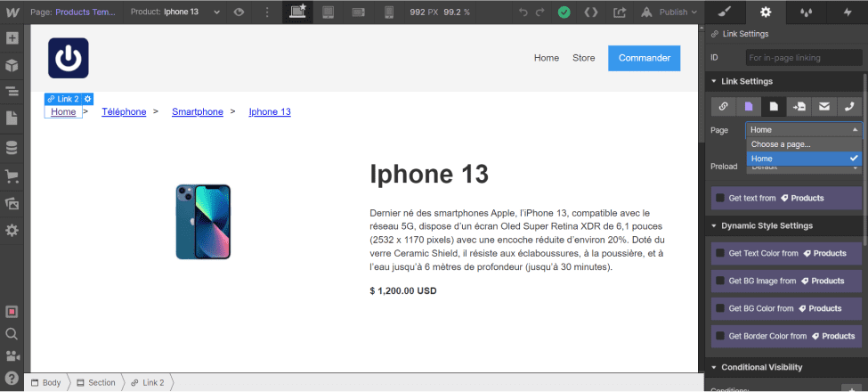Click the redo arrow
The height and width of the screenshot is (392, 868).
point(540,12)
